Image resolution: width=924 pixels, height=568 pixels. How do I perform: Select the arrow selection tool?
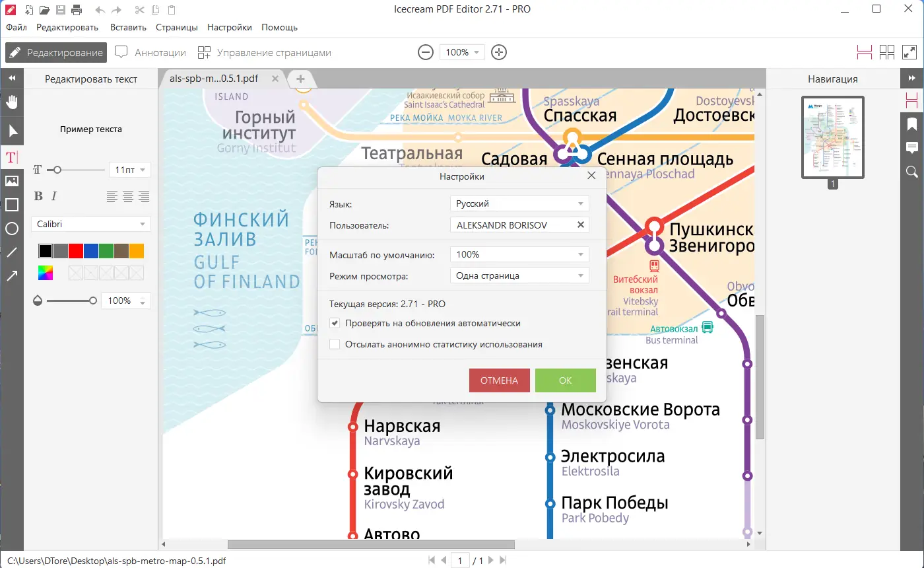point(11,130)
